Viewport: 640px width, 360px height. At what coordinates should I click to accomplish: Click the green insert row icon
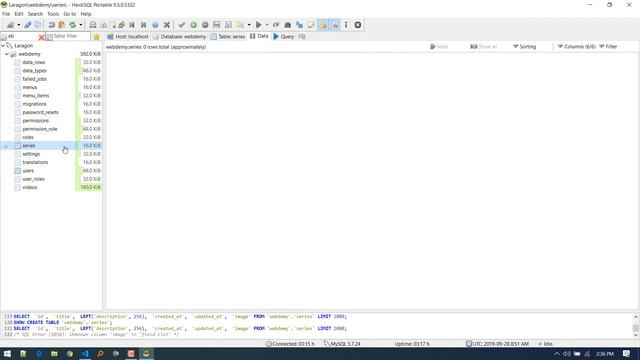(x=193, y=25)
